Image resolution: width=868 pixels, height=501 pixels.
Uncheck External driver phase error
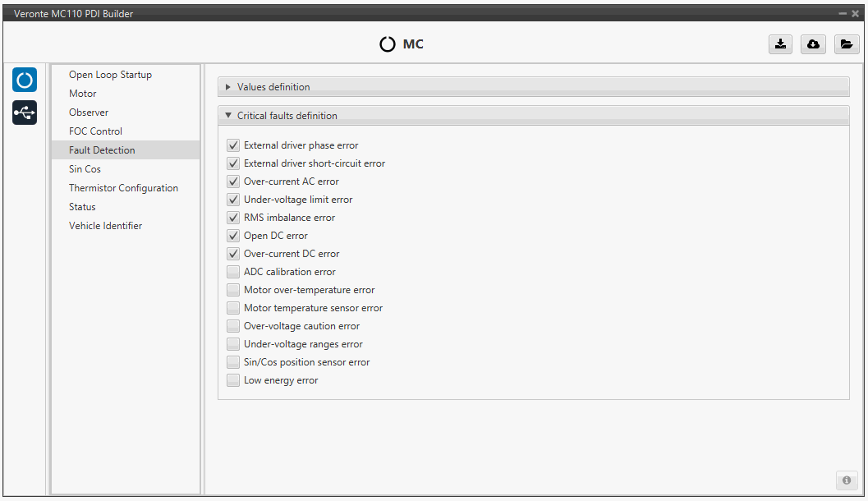[233, 145]
